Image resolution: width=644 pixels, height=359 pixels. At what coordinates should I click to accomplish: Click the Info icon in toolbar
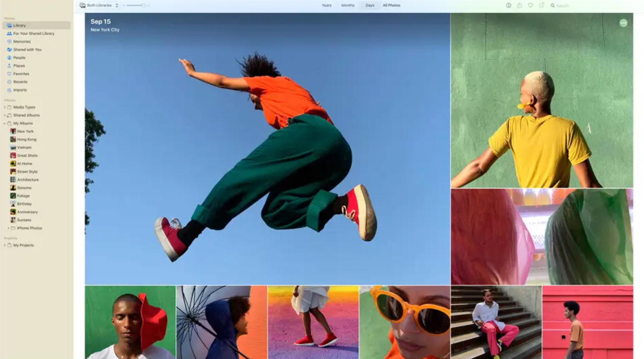pos(509,5)
